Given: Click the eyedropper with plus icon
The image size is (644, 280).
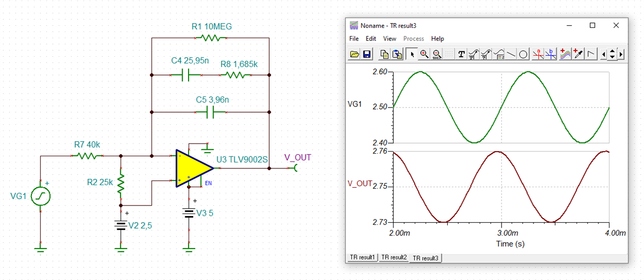Looking at the screenshot, I should click(x=578, y=54).
